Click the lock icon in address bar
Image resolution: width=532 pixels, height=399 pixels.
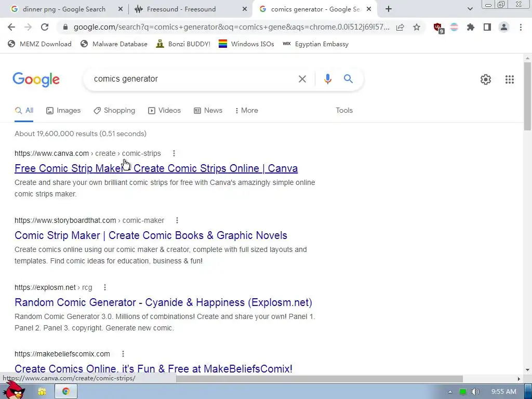pos(65,27)
